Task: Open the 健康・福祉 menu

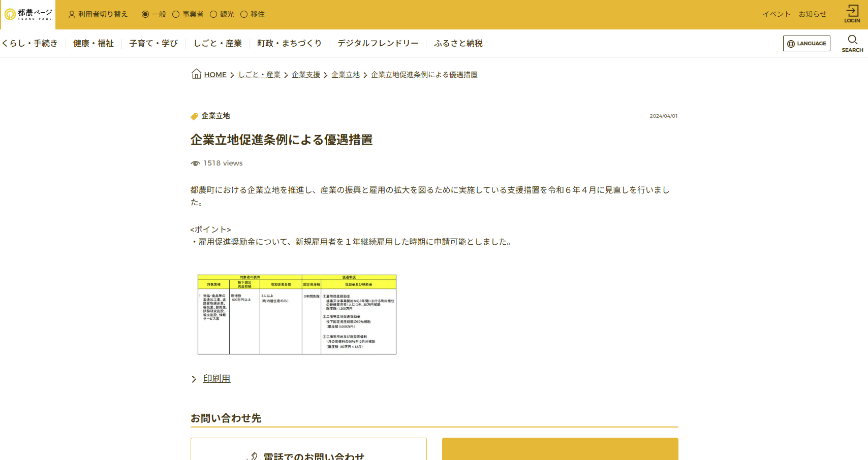Action: (x=94, y=44)
